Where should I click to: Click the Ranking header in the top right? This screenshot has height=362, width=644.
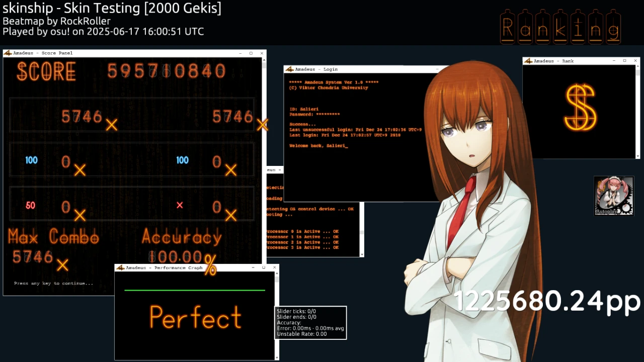click(x=560, y=28)
